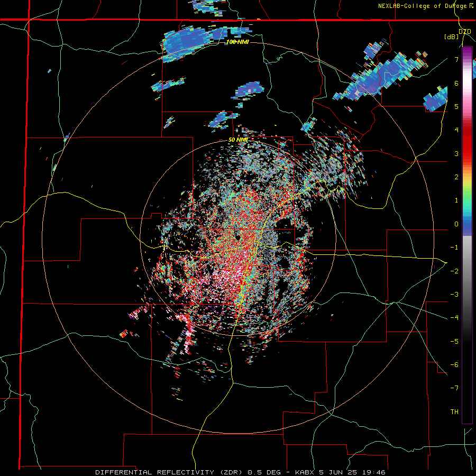Click the legend value -5

point(454,341)
